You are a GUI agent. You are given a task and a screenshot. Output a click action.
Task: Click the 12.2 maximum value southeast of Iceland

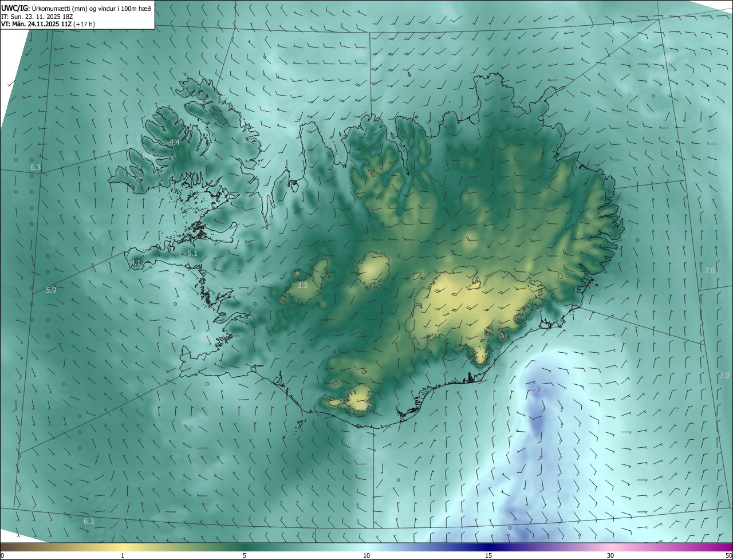coord(537,391)
